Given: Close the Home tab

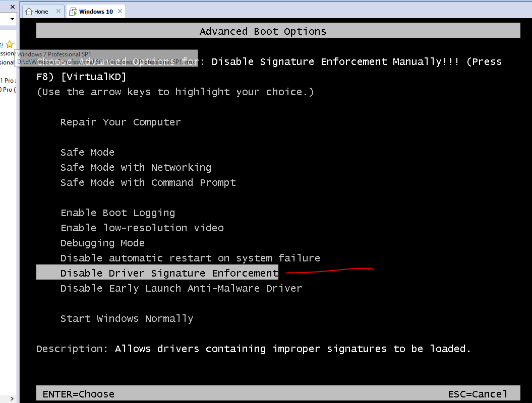Looking at the screenshot, I should point(58,12).
